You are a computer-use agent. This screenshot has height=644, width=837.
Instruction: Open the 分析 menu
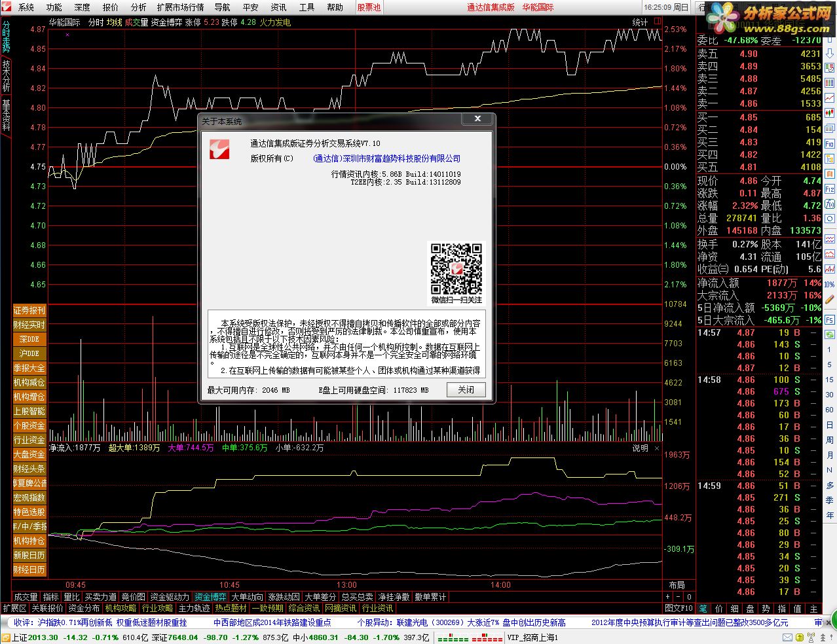pos(139,7)
